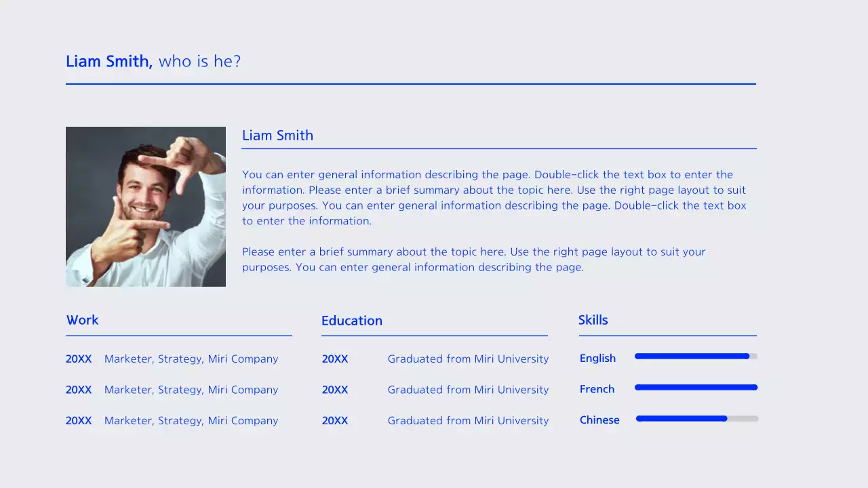Click the Chinese skill label
Viewport: 868px width, 488px height.
[x=599, y=420]
